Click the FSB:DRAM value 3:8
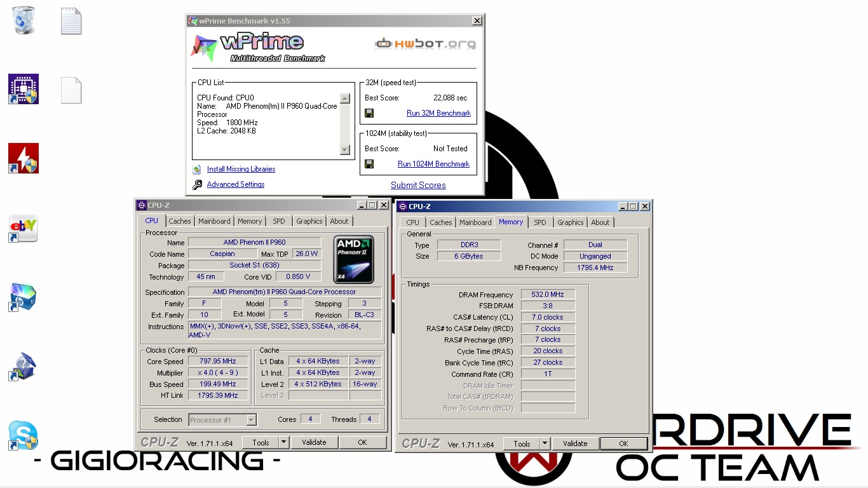This screenshot has width=868, height=488. [x=548, y=306]
